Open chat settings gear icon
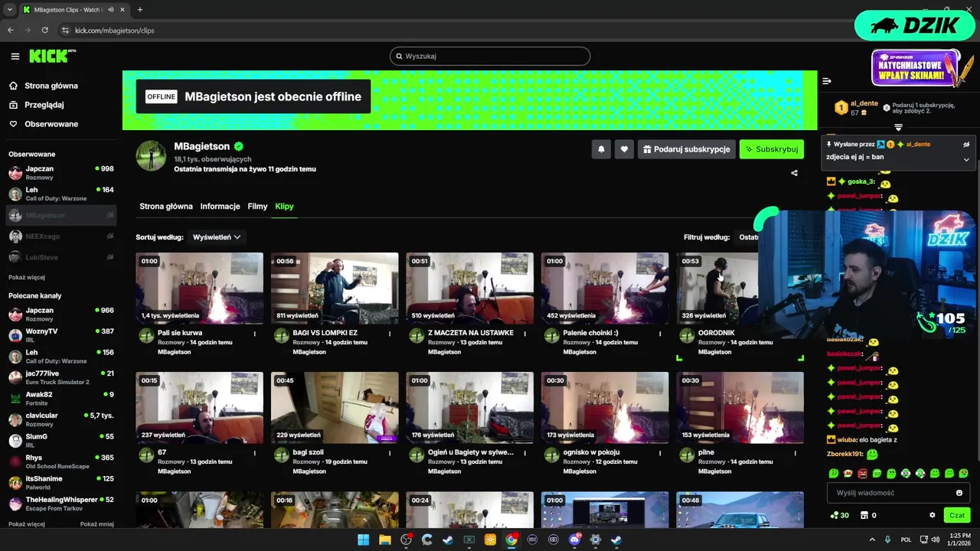 (932, 515)
